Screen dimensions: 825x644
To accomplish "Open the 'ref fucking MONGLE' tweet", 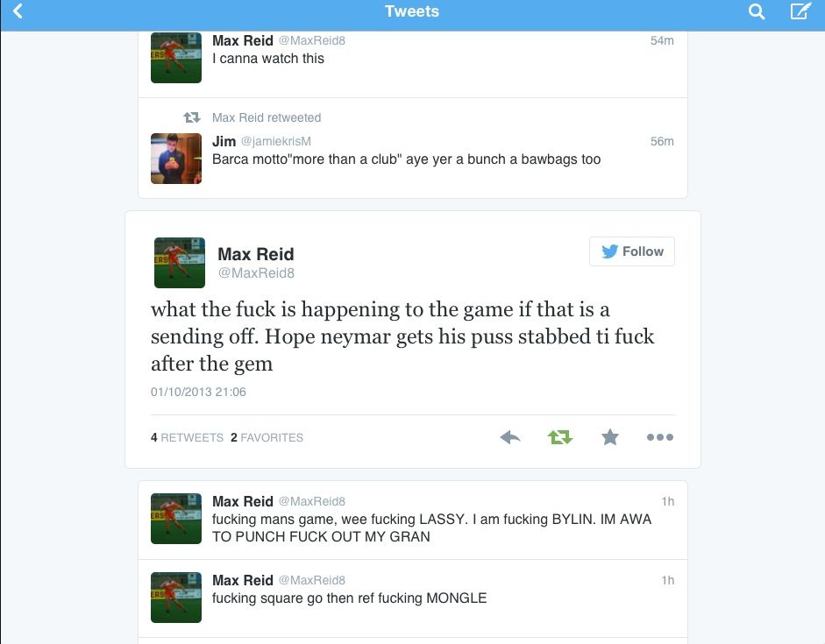I will pyautogui.click(x=412, y=598).
